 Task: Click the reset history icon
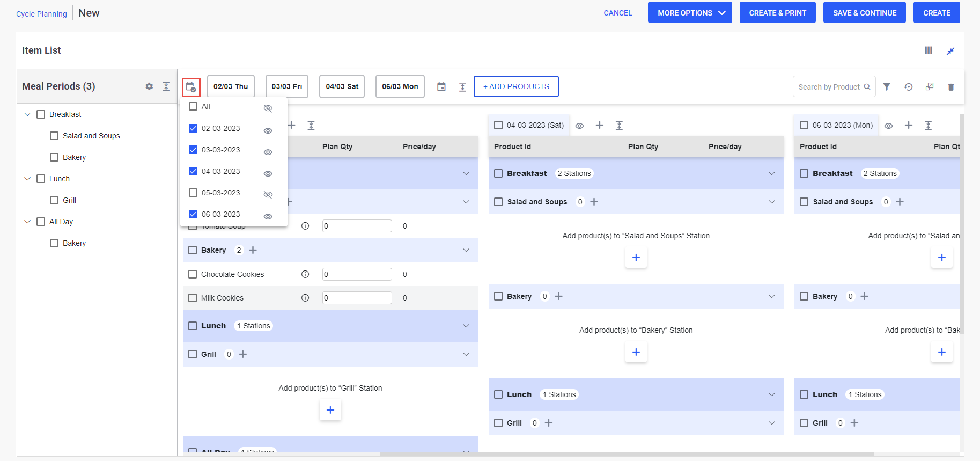[908, 87]
